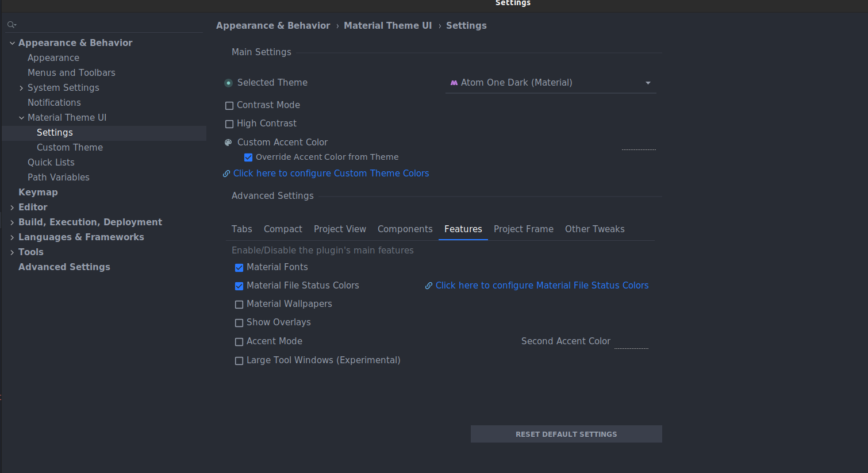
Task: Open the Selected Theme dropdown
Action: click(x=551, y=83)
